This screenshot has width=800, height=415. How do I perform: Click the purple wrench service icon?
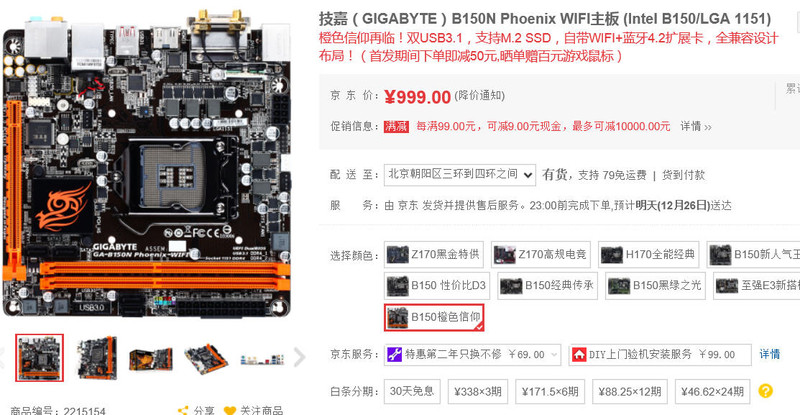coord(394,354)
